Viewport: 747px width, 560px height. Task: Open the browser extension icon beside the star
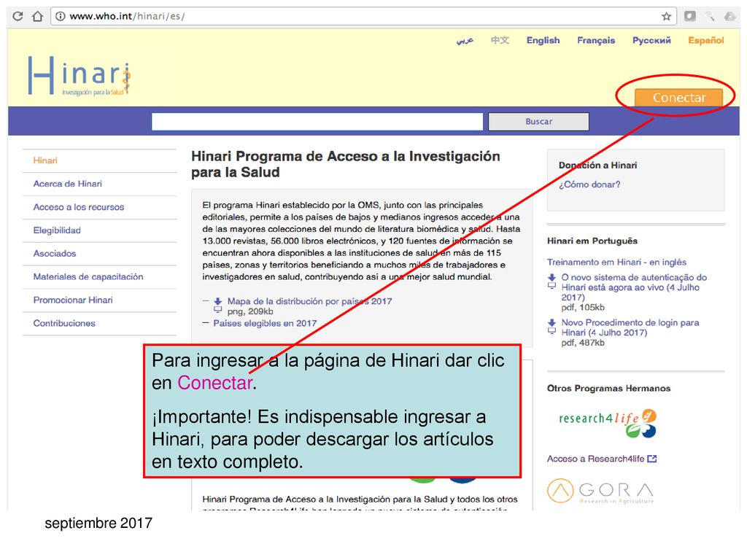pos(689,16)
